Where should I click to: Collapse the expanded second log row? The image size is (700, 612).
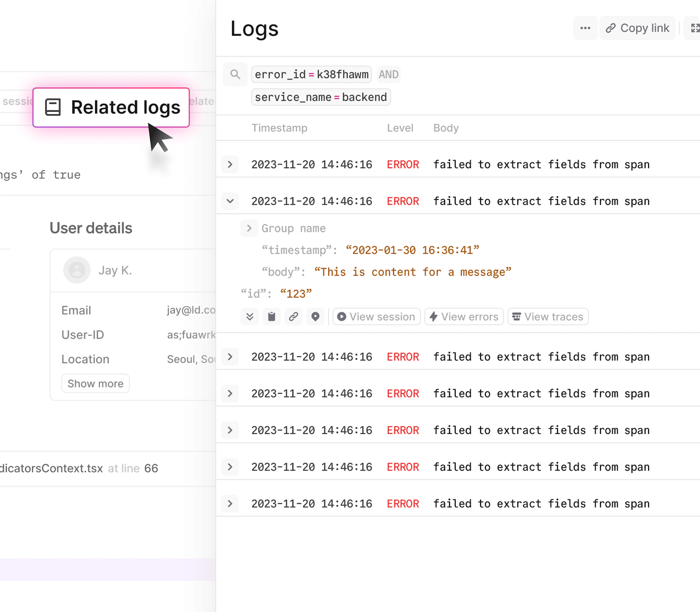[230, 201]
